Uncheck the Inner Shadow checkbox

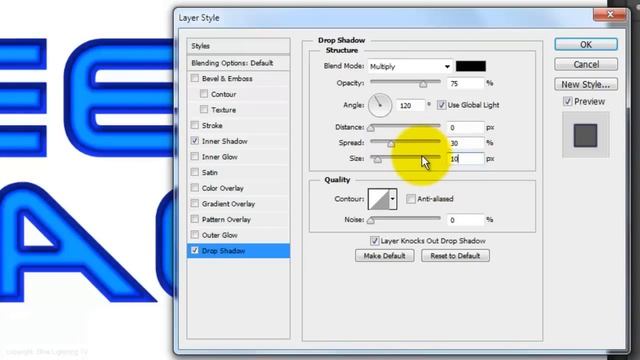pos(195,141)
